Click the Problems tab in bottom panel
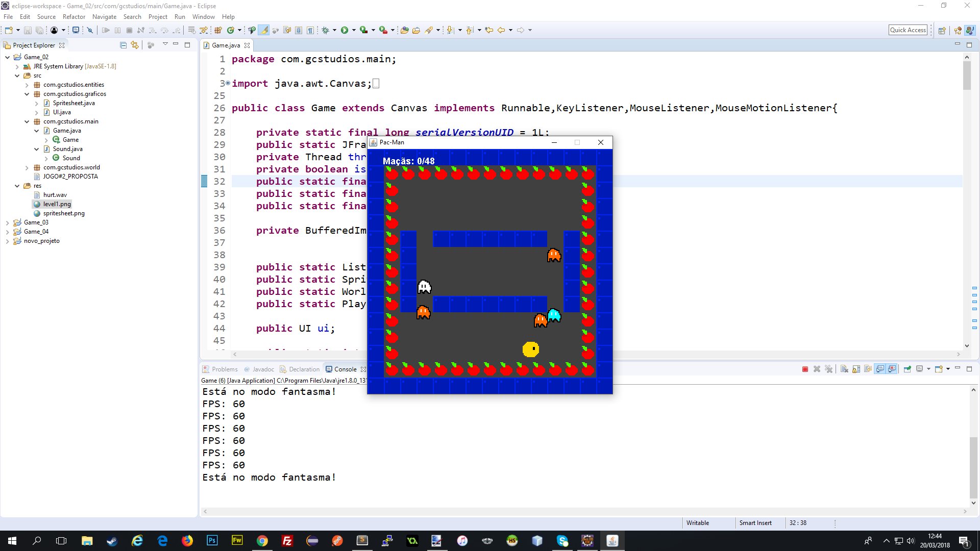The height and width of the screenshot is (551, 980). [x=224, y=369]
